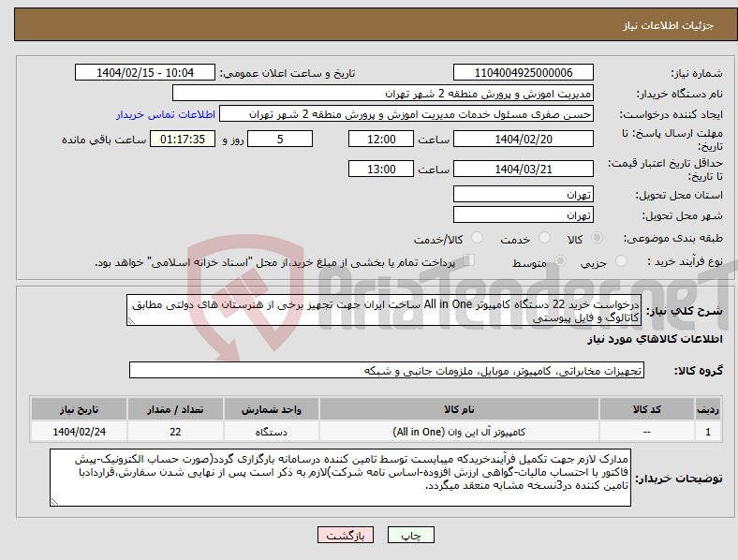Viewport: 738px width, 560px height.
Task: Click the نوع فرآیند خرید label
Action: coord(685,261)
